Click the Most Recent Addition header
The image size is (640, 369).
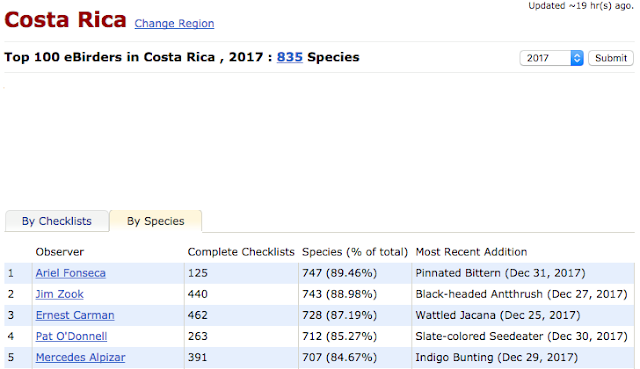pyautogui.click(x=471, y=252)
